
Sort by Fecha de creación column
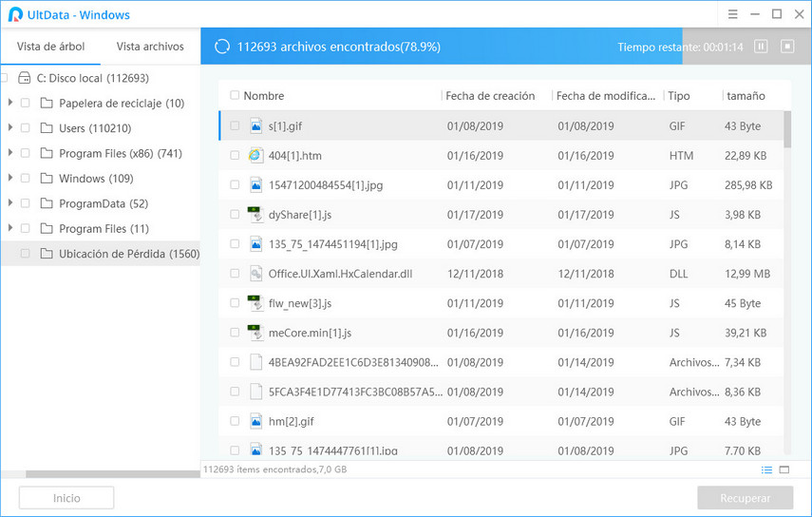click(x=490, y=96)
